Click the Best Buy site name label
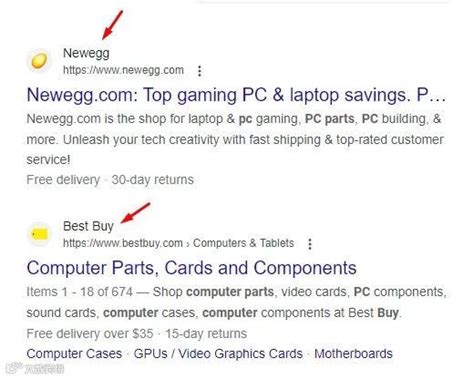474x379 pixels. click(x=88, y=226)
